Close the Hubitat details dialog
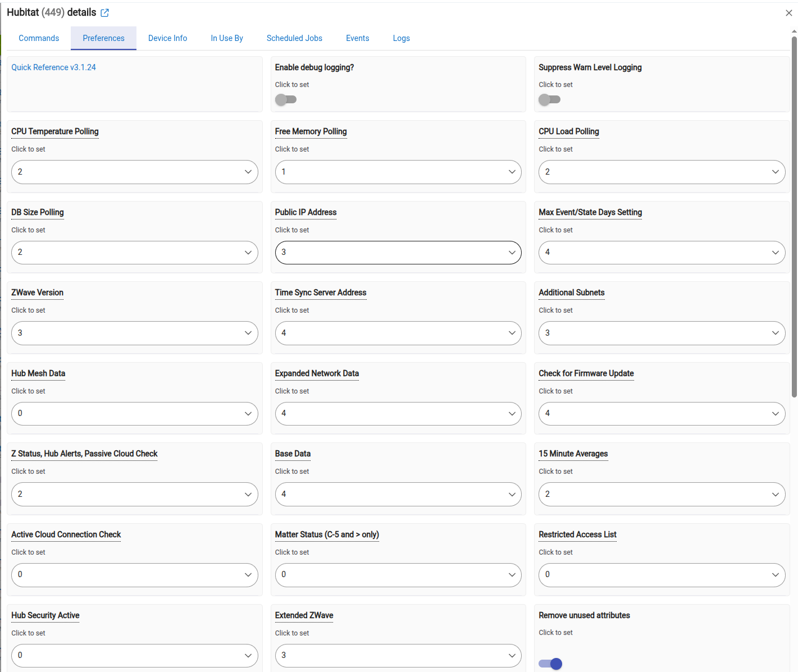798x672 pixels. (788, 13)
